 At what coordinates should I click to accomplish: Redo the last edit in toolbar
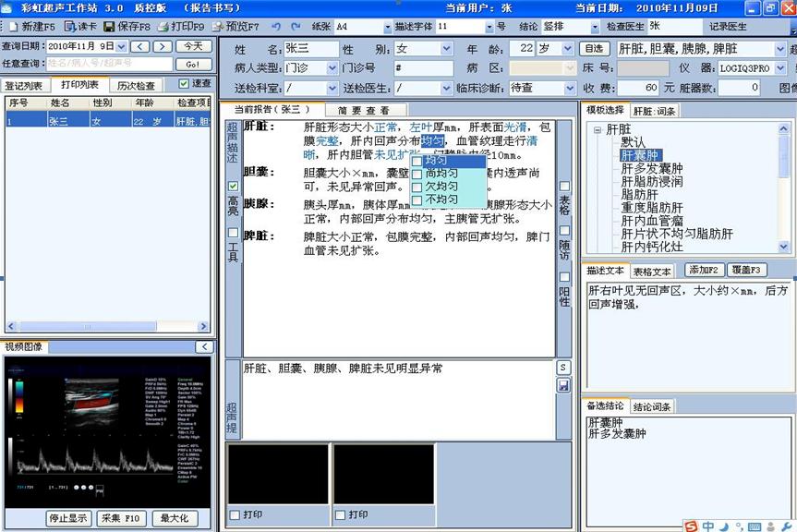pos(296,26)
